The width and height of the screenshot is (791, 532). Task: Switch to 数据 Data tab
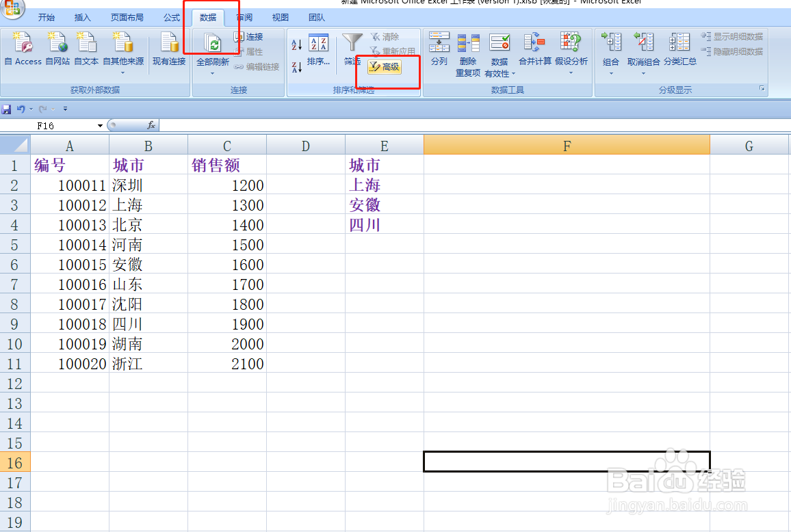(x=208, y=18)
